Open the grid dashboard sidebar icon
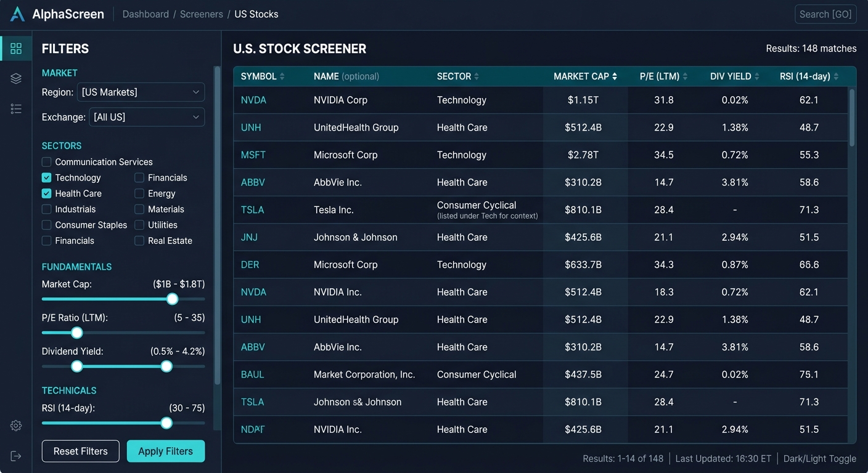Viewport: 868px width, 473px height. pos(16,48)
